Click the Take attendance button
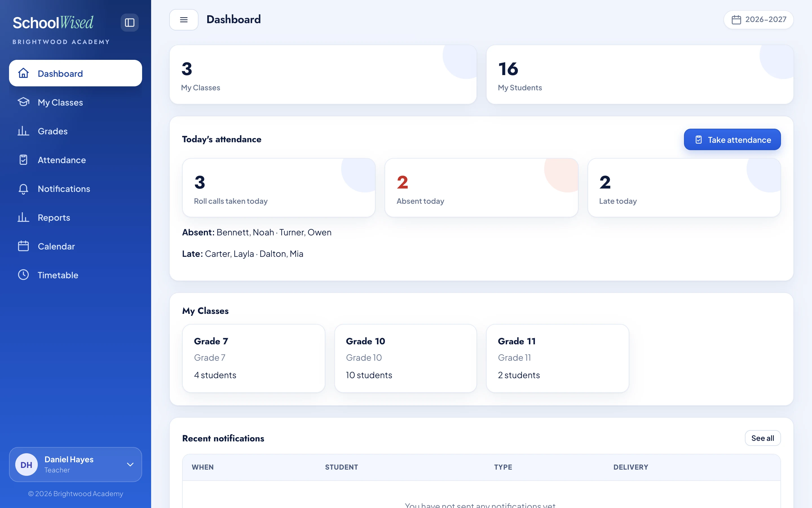This screenshot has height=508, width=812. point(732,139)
